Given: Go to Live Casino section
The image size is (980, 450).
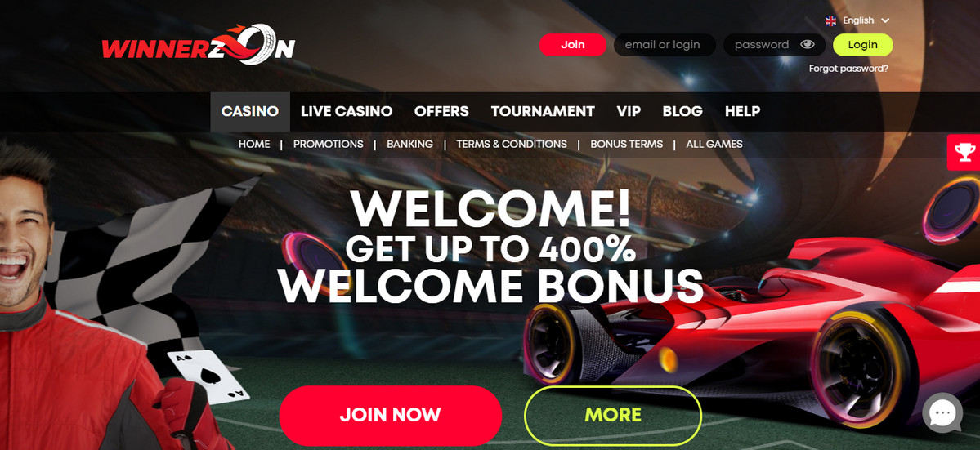Looking at the screenshot, I should 347,112.
